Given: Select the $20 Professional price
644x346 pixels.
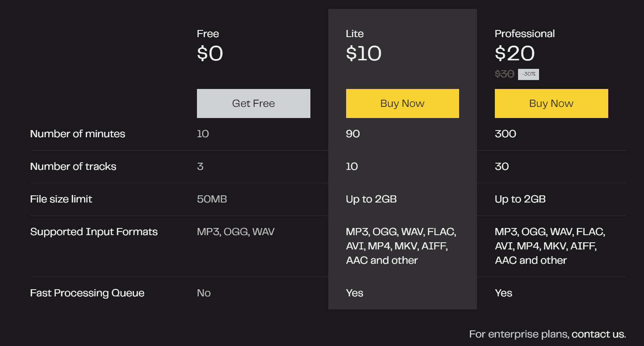Looking at the screenshot, I should [514, 54].
